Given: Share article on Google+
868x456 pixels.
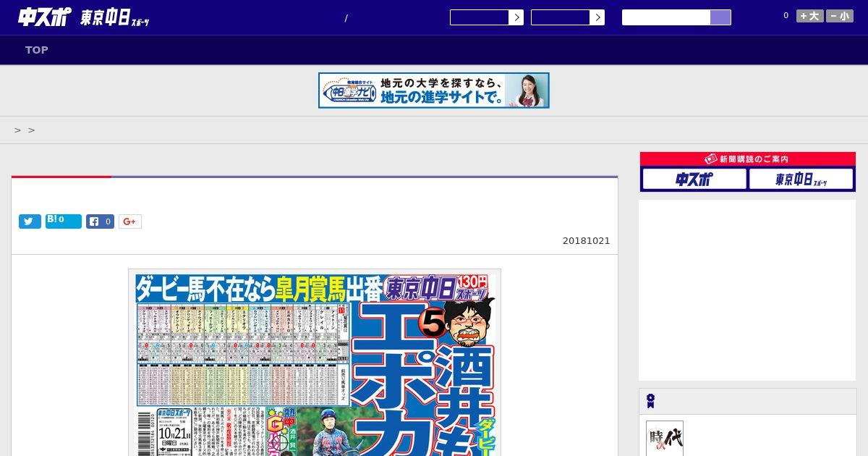Looking at the screenshot, I should 130,221.
